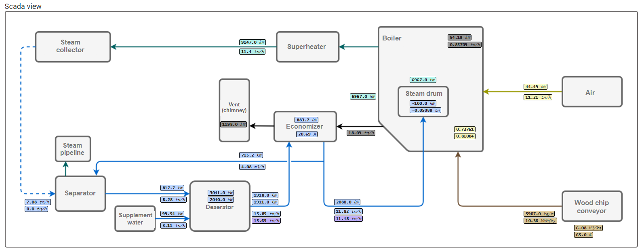Viewport: 644px width, 252px height.
Task: Select the Deaerator block name
Action: coord(219,207)
